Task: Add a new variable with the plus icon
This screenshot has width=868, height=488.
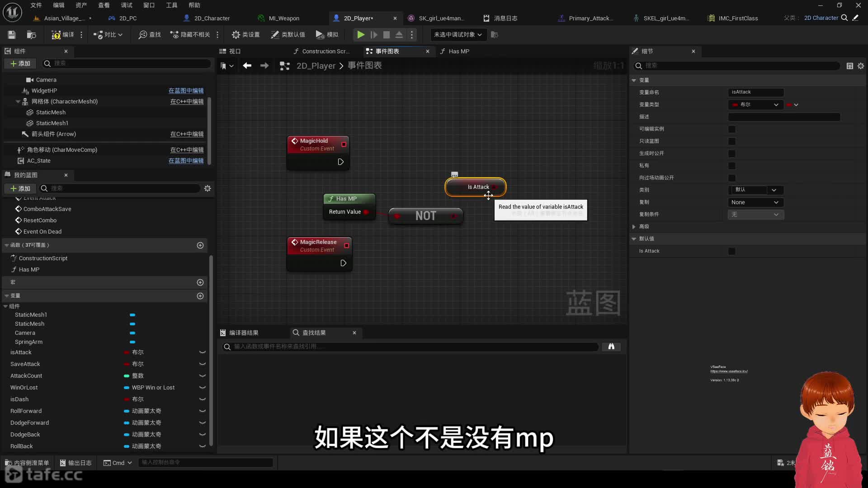Action: point(200,296)
